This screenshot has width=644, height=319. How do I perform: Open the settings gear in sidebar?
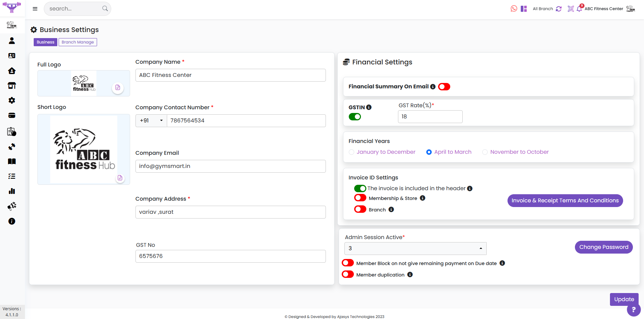[x=12, y=100]
